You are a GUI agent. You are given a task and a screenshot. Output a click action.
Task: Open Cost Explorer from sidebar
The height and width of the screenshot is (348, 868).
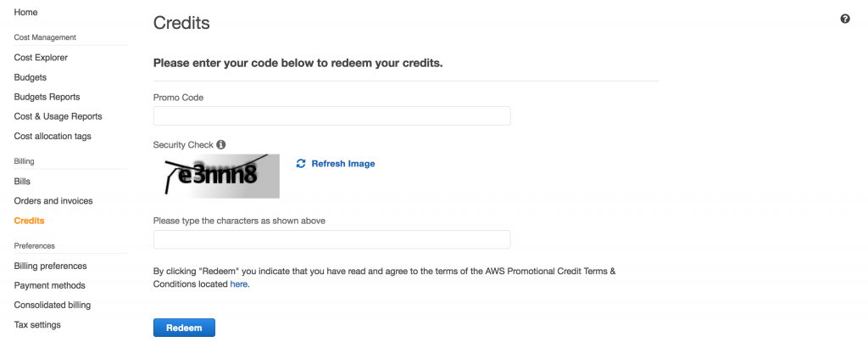(x=41, y=58)
